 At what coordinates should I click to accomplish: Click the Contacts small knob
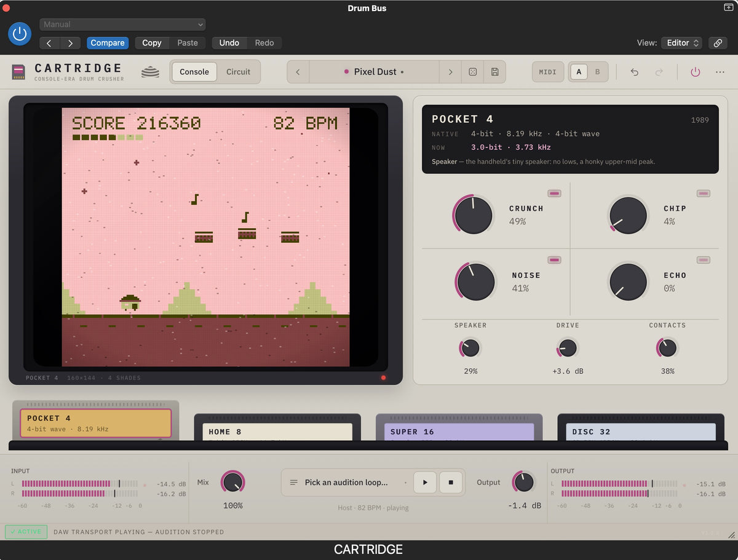pos(667,349)
